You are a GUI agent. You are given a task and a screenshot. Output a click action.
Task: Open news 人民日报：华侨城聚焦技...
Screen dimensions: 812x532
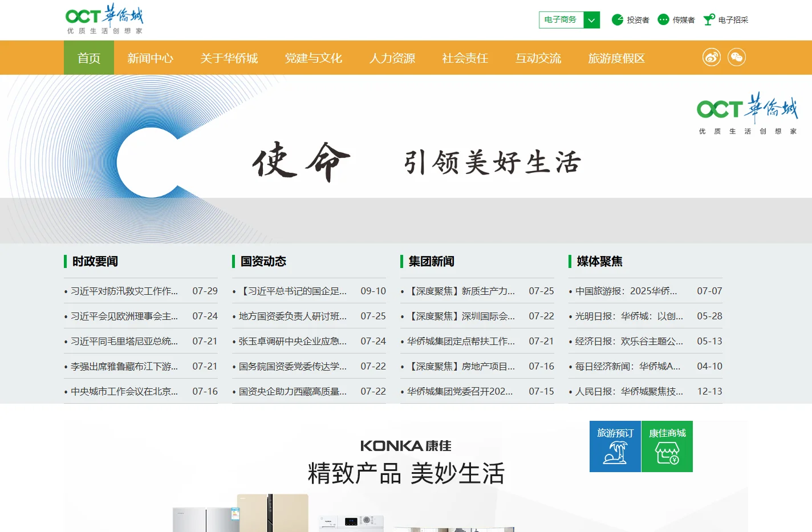(x=629, y=391)
